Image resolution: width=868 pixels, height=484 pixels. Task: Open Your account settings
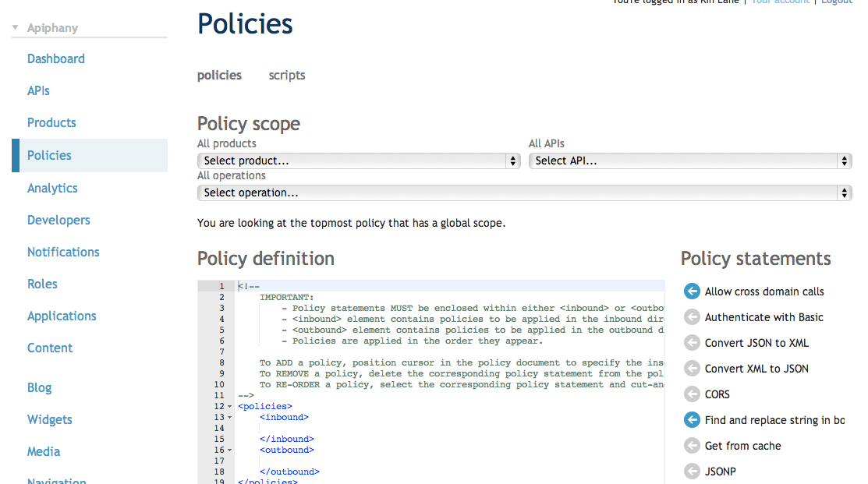click(x=780, y=2)
